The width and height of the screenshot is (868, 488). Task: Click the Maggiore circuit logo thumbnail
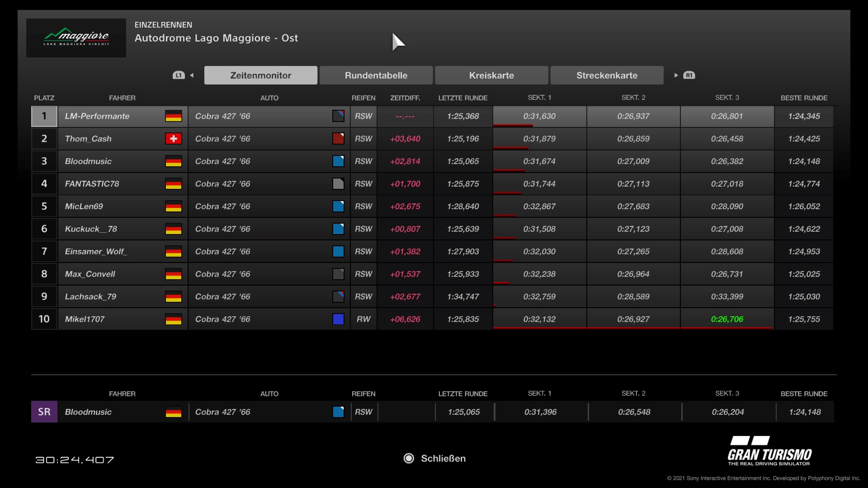(76, 38)
